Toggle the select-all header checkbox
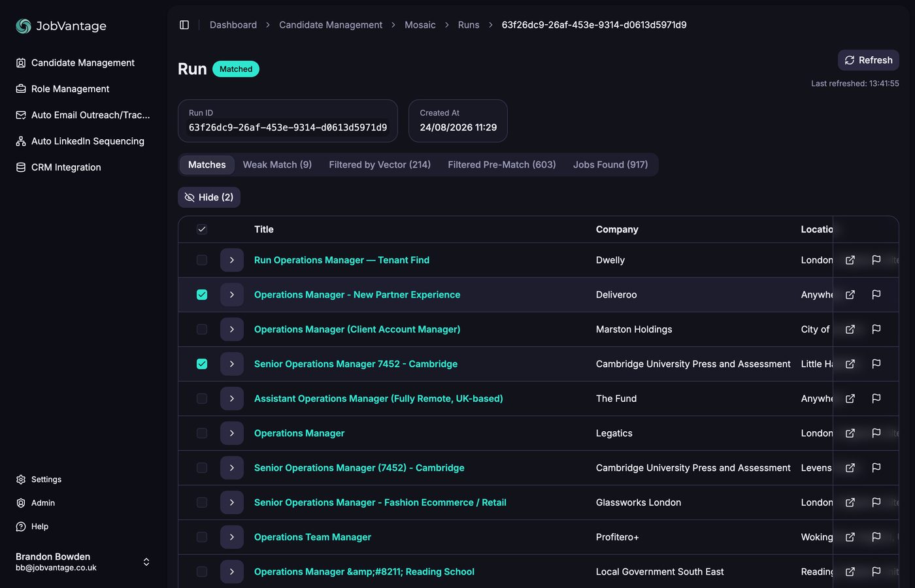The image size is (915, 588). [202, 229]
